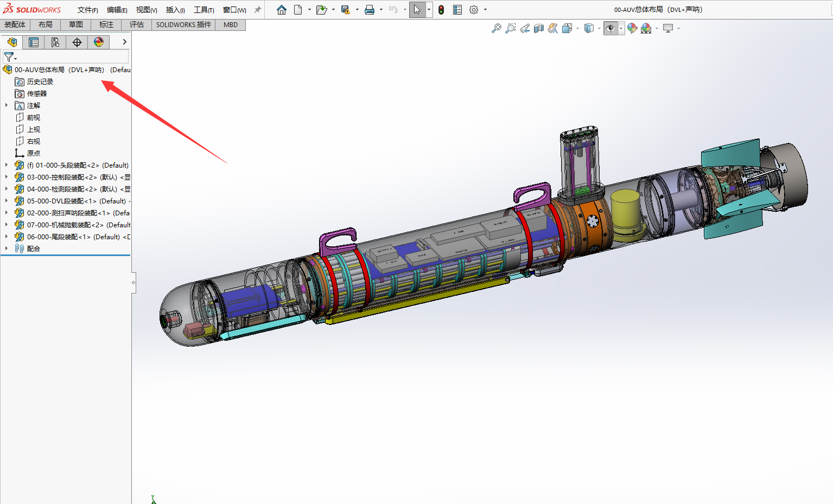833x504 pixels.
Task: Open the 工具(T) menu
Action: point(204,10)
